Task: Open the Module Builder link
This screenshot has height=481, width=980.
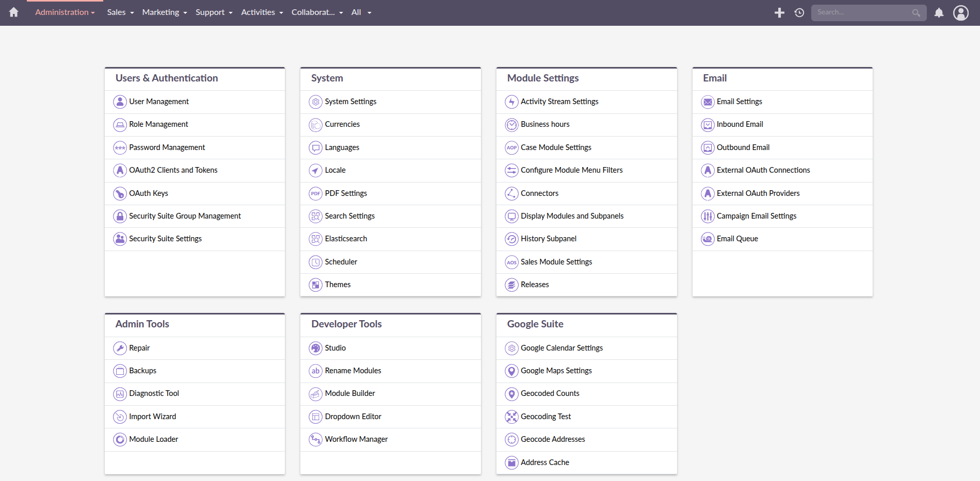Action: tap(350, 393)
